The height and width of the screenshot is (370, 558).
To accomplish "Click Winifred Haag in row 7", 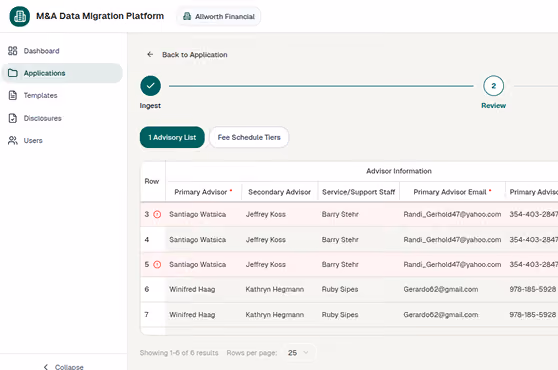I will pos(192,314).
